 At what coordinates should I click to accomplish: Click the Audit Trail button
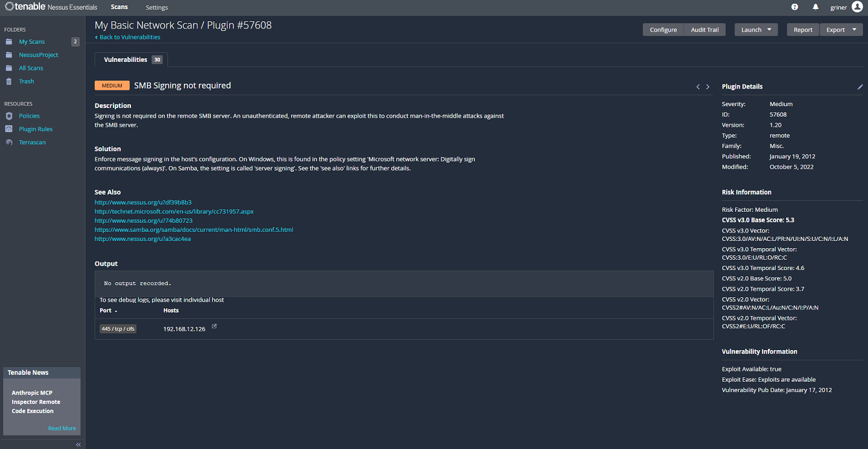click(704, 30)
